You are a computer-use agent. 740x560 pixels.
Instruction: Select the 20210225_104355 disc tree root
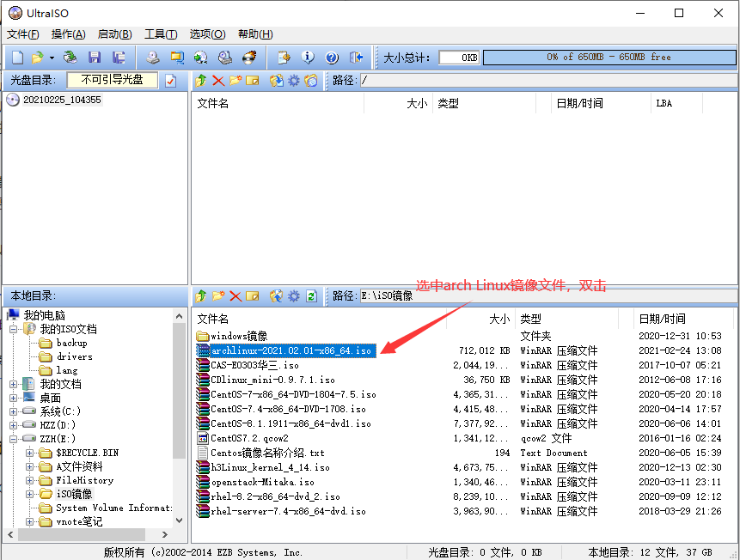[x=62, y=100]
